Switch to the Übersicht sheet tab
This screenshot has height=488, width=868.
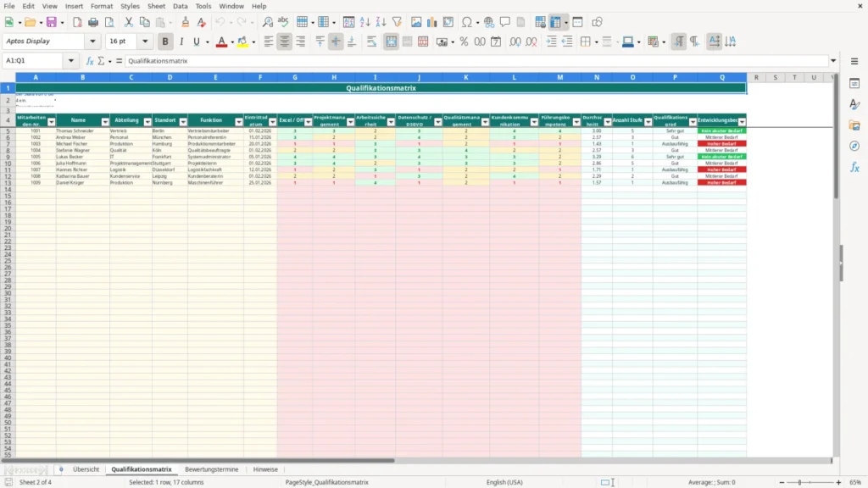tap(86, 469)
